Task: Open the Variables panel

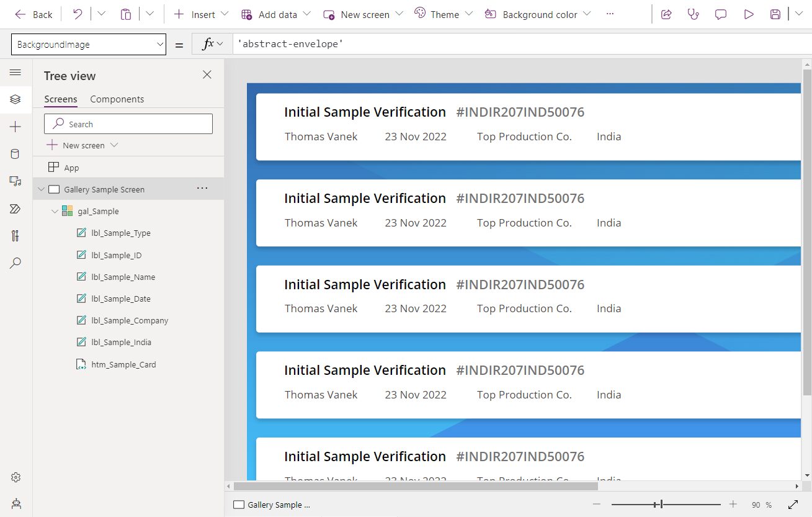Action: (x=16, y=236)
